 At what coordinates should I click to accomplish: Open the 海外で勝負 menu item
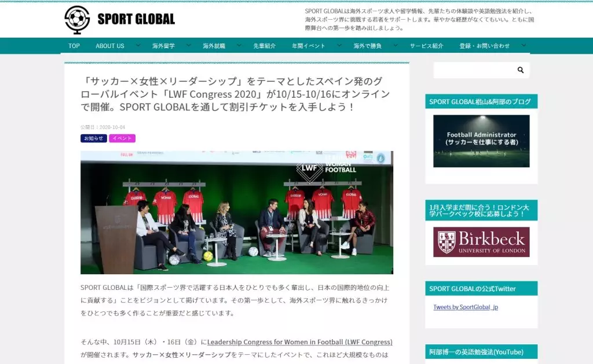coord(367,46)
